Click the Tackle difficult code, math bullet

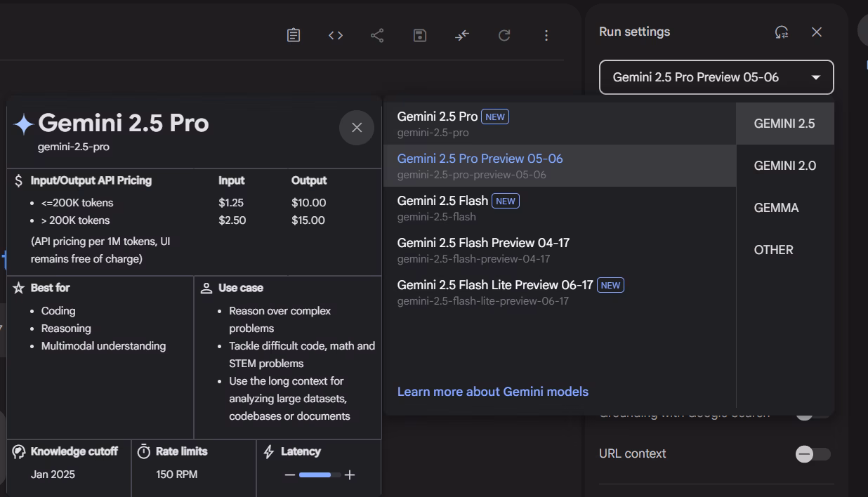(302, 354)
